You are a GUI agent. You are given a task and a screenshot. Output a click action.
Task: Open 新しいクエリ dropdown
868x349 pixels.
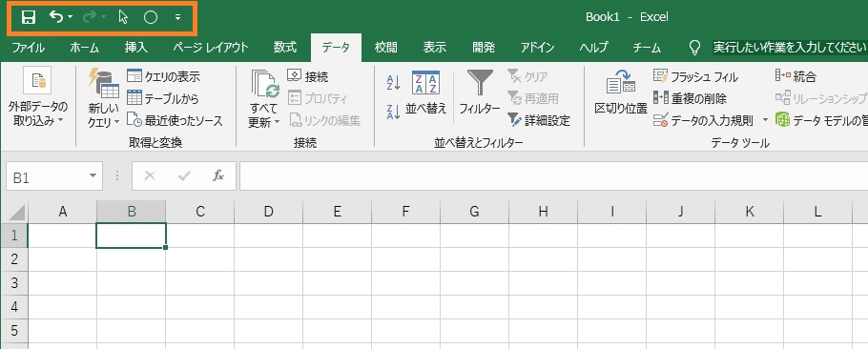pyautogui.click(x=104, y=98)
